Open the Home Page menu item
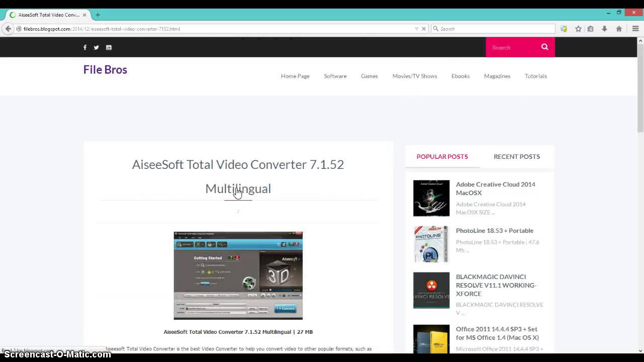Image resolution: width=644 pixels, height=362 pixels. click(295, 76)
